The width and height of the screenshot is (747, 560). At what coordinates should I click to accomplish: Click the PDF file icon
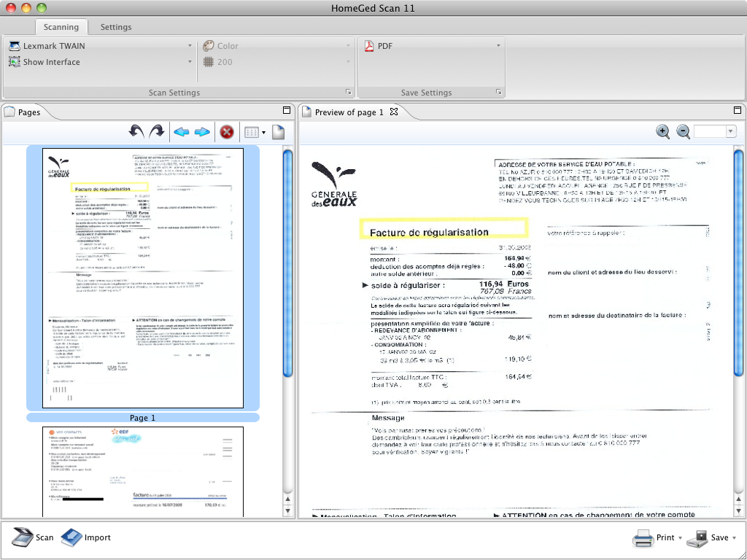(x=368, y=46)
